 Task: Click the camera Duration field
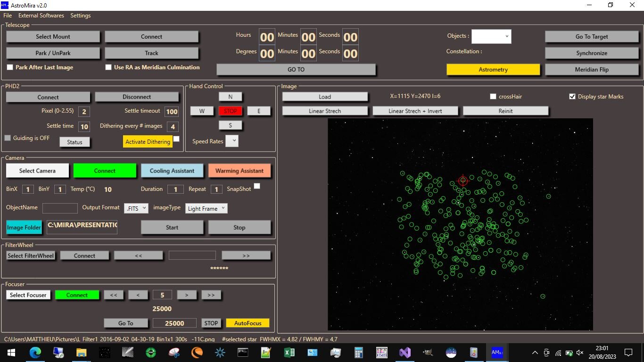(x=176, y=189)
